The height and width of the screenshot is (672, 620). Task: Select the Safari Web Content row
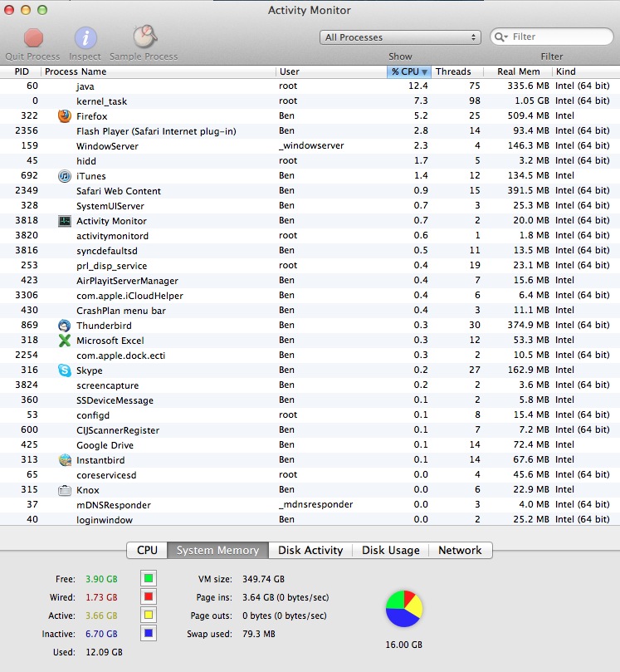tap(310, 191)
